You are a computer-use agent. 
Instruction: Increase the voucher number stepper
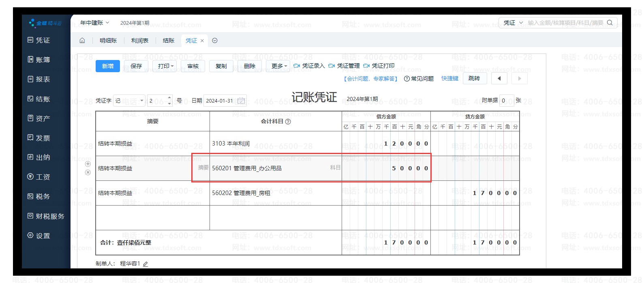click(x=169, y=98)
